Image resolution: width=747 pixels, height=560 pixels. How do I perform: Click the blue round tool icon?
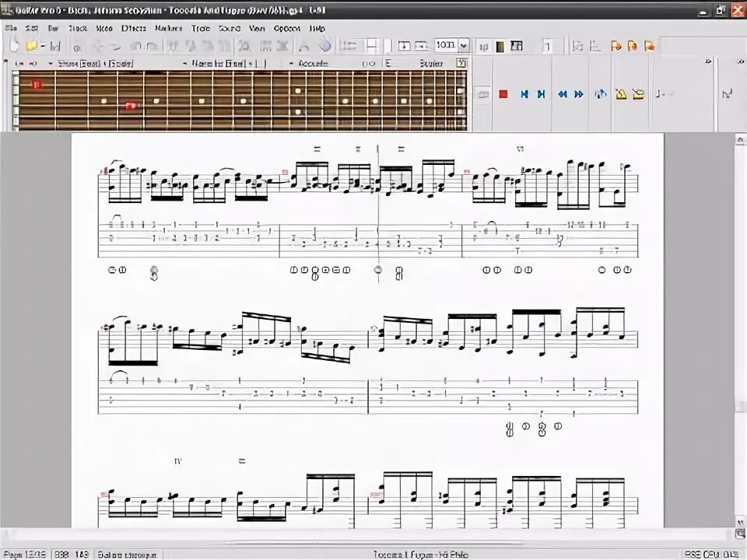pos(325,45)
